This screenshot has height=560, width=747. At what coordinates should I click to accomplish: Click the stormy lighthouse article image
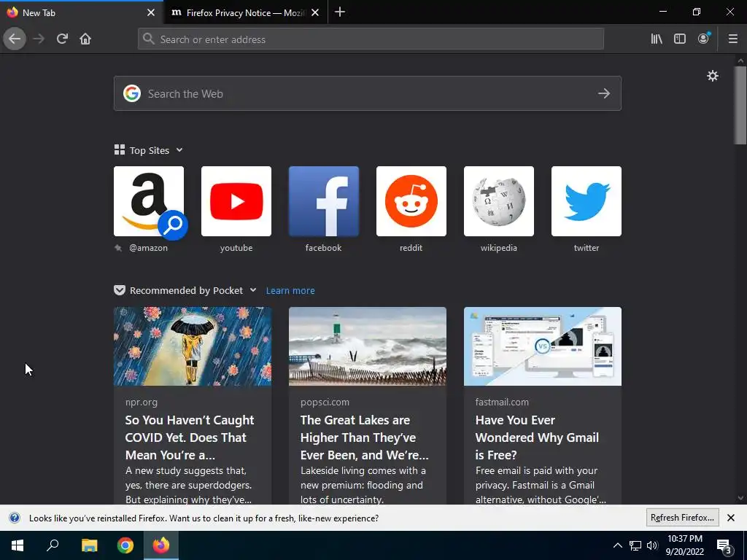click(368, 346)
